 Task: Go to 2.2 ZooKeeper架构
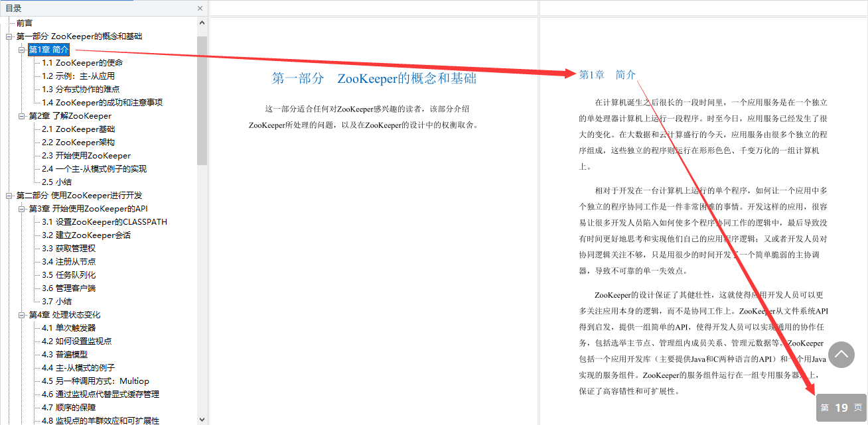[x=78, y=143]
